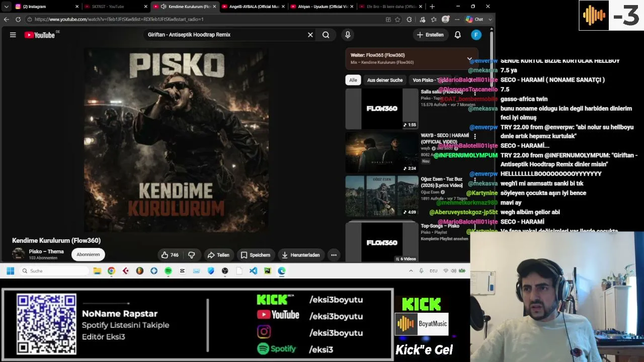Go to YouTube home via logo
644x362 pixels.
(x=40, y=35)
